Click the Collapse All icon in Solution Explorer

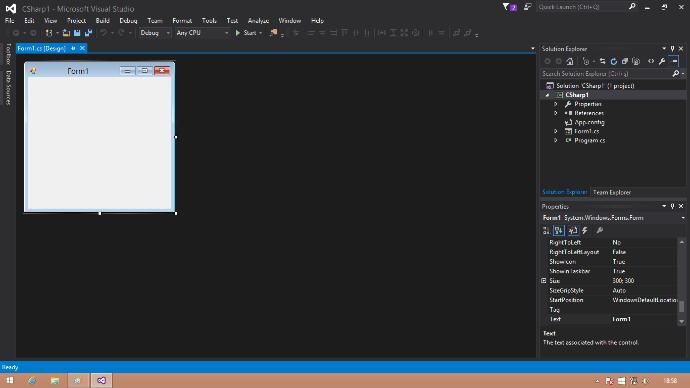coord(624,61)
